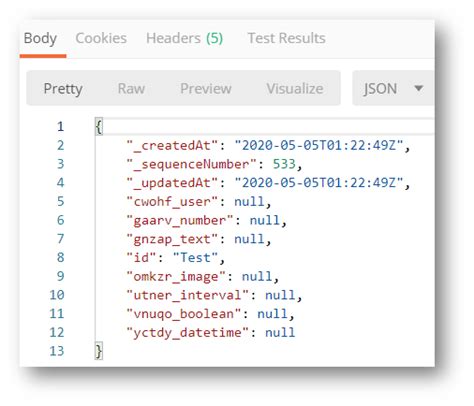474x406 pixels.
Task: Click the "vnuqo_boolean" key
Action: (x=184, y=313)
